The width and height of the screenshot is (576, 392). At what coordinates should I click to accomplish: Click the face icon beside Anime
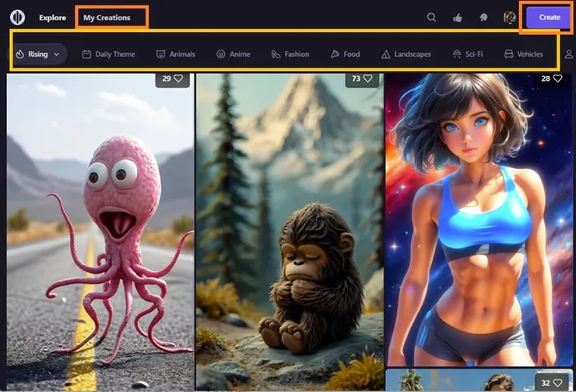[221, 54]
